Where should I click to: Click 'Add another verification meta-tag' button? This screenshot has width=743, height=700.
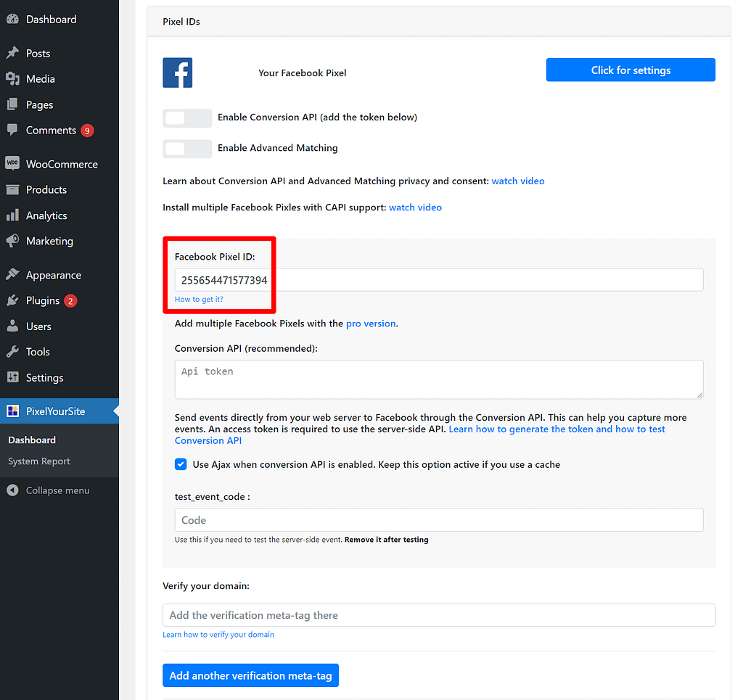pos(250,675)
